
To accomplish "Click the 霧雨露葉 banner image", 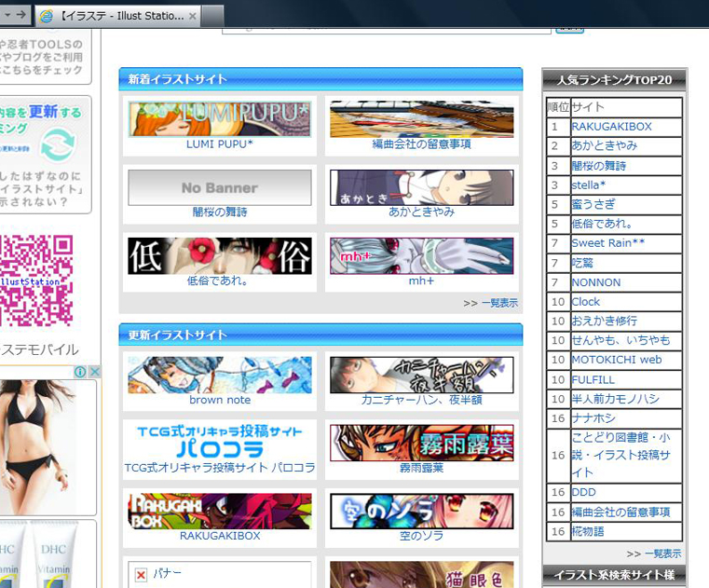I will coord(421,443).
